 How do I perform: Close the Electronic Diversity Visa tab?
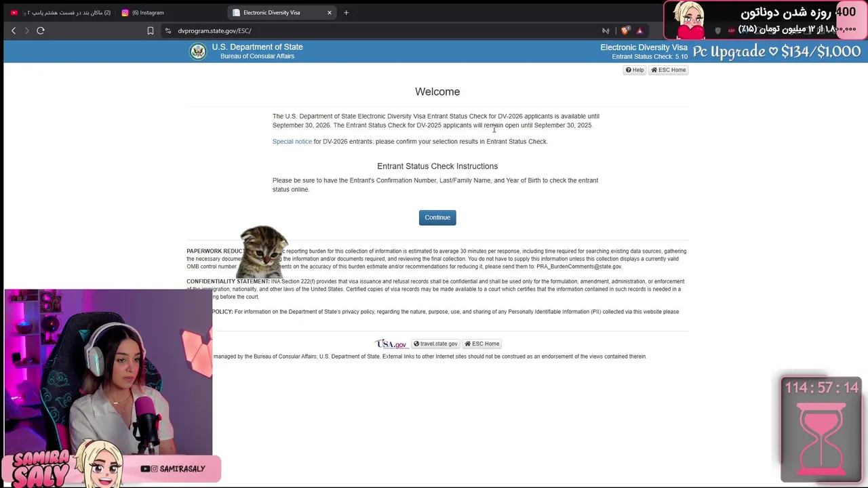click(x=330, y=12)
